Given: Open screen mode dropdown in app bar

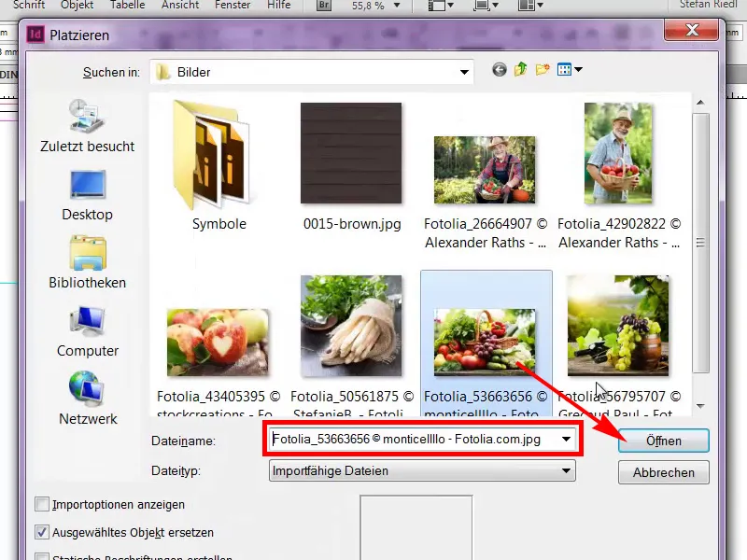Looking at the screenshot, I should (486, 6).
